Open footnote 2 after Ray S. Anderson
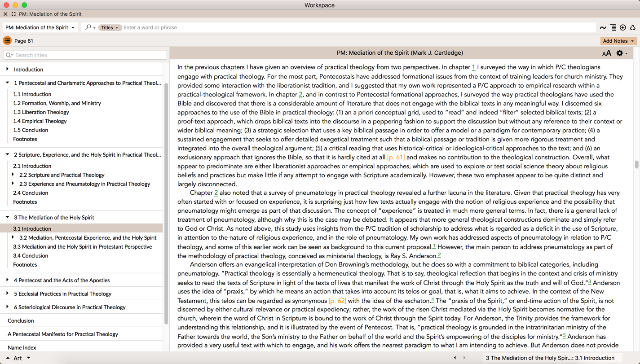This screenshot has width=640, height=364. click(439, 255)
